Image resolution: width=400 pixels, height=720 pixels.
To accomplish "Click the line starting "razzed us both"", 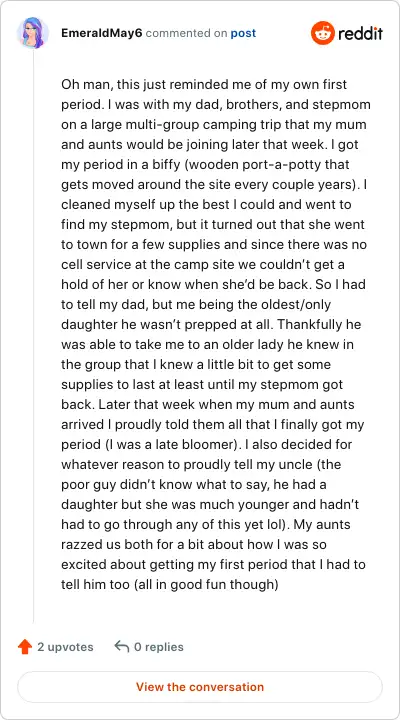I will point(200,545).
